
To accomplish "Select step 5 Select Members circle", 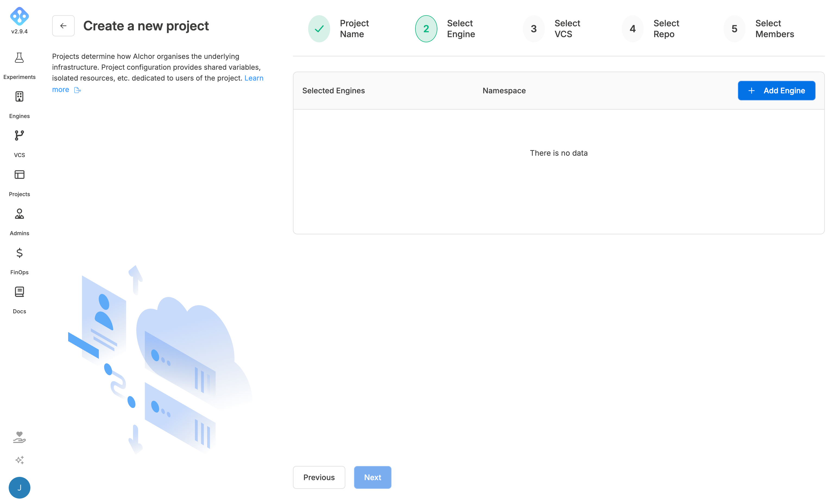I will [734, 28].
